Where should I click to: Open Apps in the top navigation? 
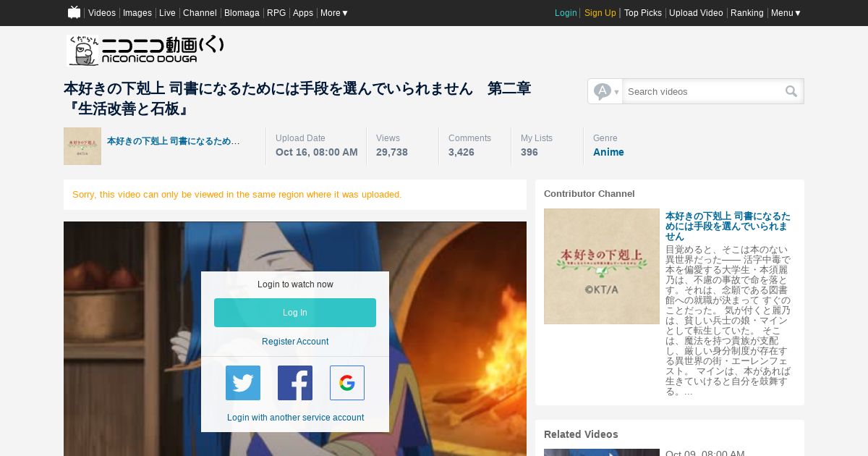tap(303, 13)
